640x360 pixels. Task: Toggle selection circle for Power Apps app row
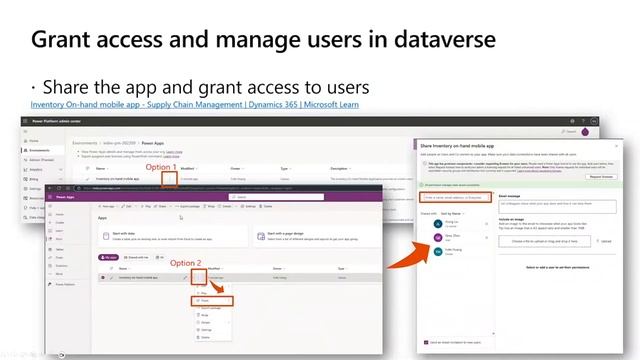[103, 278]
